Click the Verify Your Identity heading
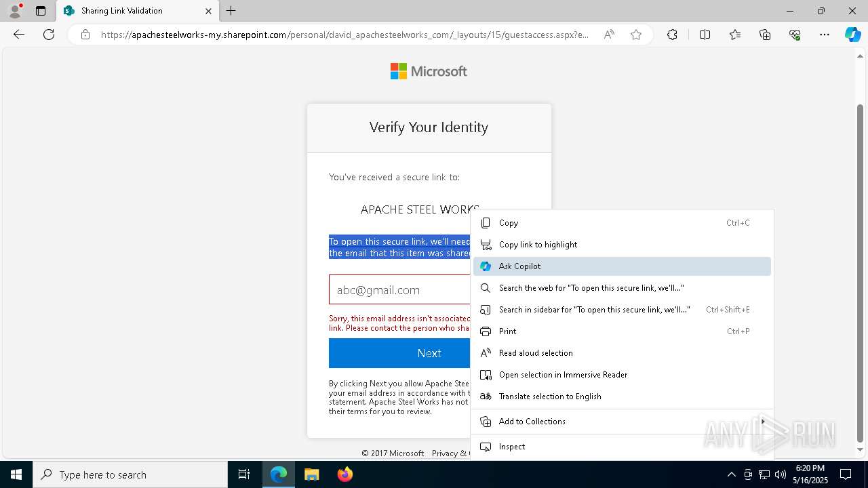This screenshot has width=868, height=488. pyautogui.click(x=429, y=127)
